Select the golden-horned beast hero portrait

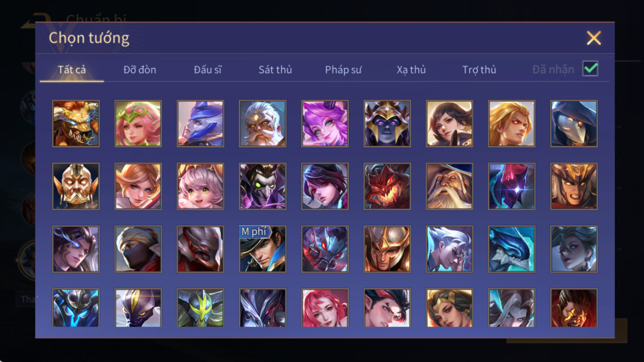tap(76, 124)
